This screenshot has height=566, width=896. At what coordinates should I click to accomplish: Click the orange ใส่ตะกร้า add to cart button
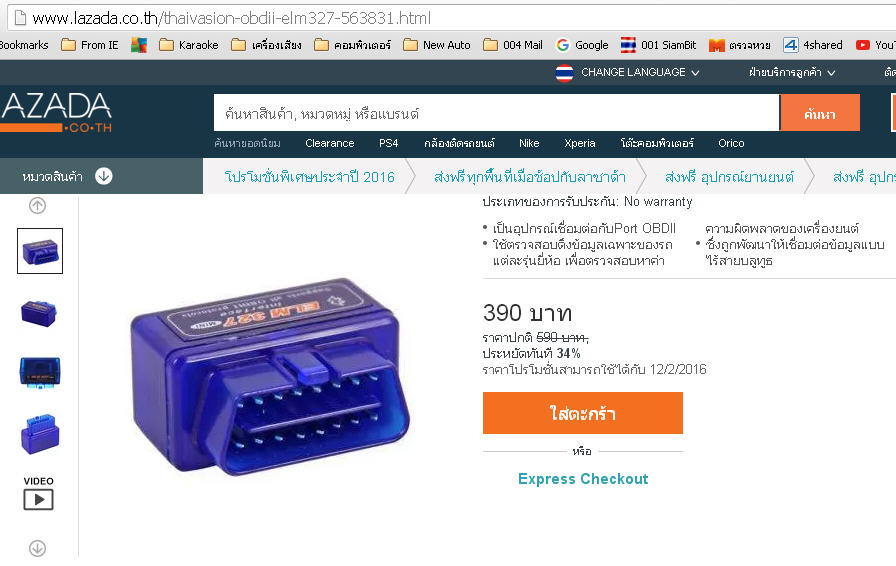click(x=583, y=413)
